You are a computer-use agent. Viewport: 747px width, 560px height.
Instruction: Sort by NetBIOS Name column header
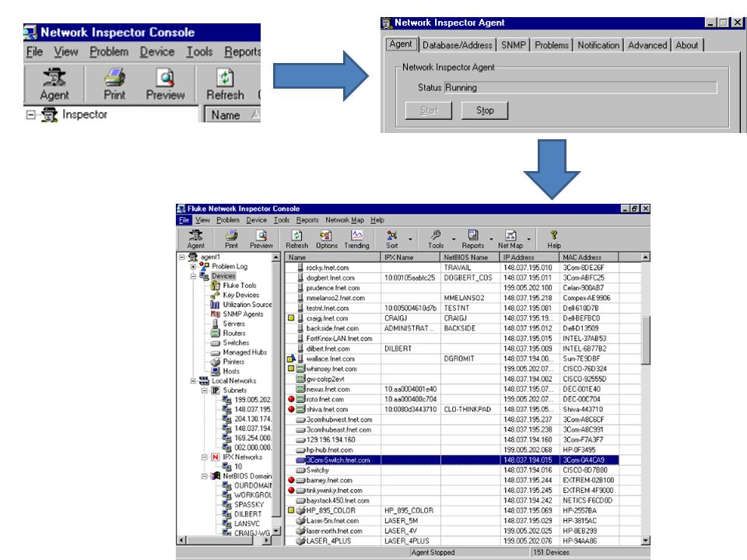tap(470, 257)
